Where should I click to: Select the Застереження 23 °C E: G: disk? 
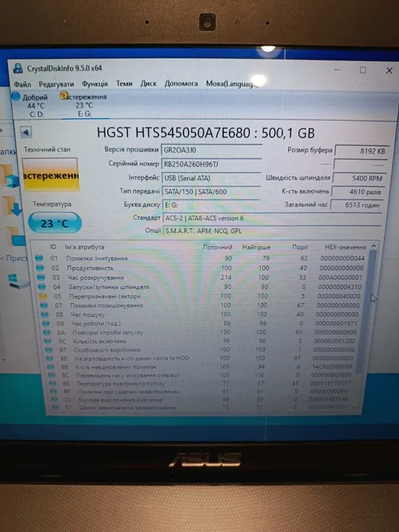point(83,105)
